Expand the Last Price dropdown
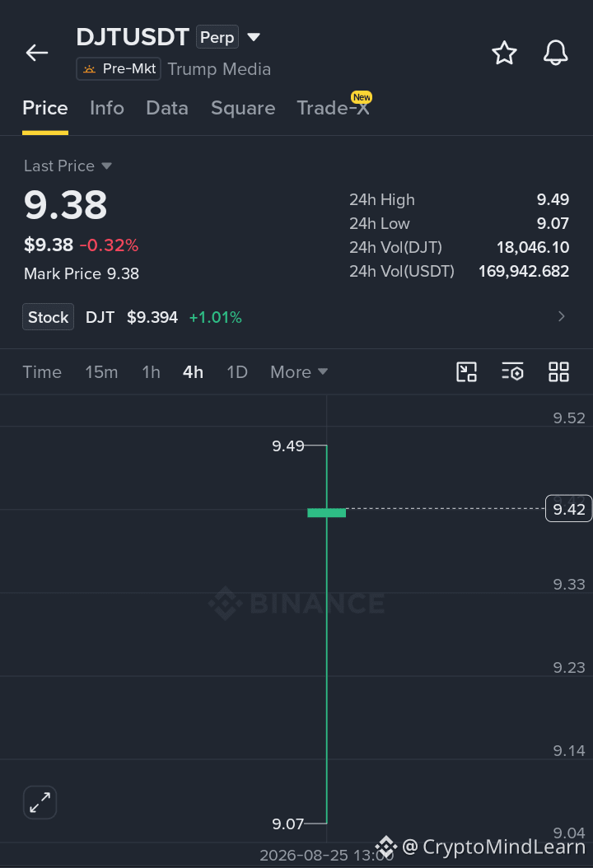Screen dimensions: 593x868 tap(68, 166)
